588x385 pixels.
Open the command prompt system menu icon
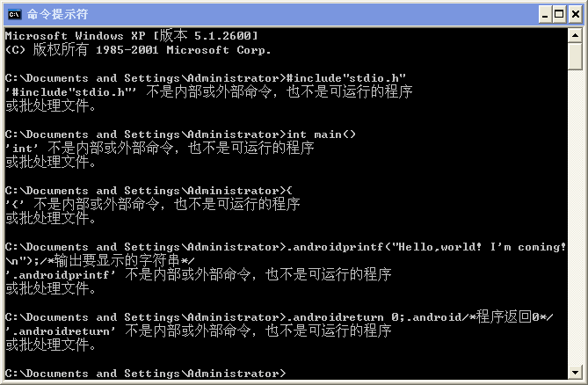(x=15, y=14)
